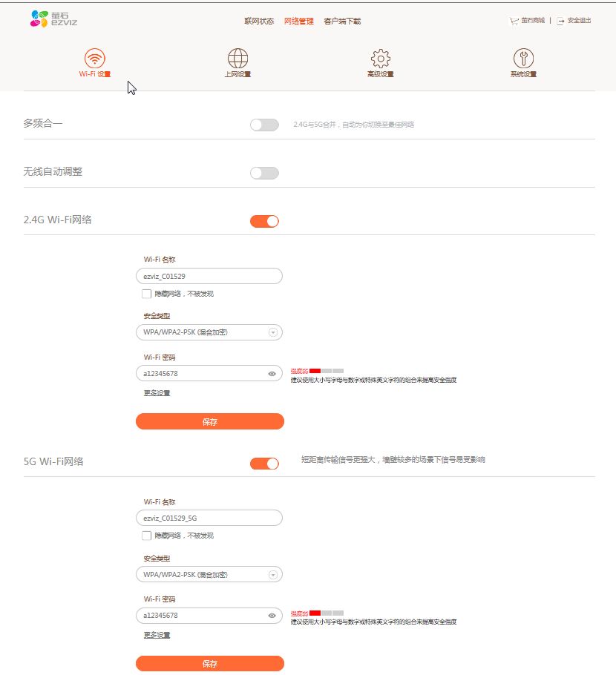
Task: Reveal the 5G Wi-Fi password eye icon
Action: [x=272, y=616]
